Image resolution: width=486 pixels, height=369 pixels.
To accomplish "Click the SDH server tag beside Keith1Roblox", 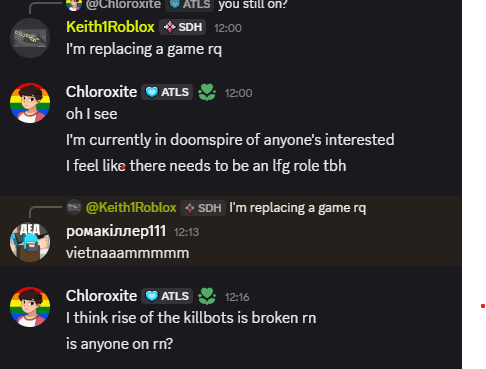I will click(183, 27).
